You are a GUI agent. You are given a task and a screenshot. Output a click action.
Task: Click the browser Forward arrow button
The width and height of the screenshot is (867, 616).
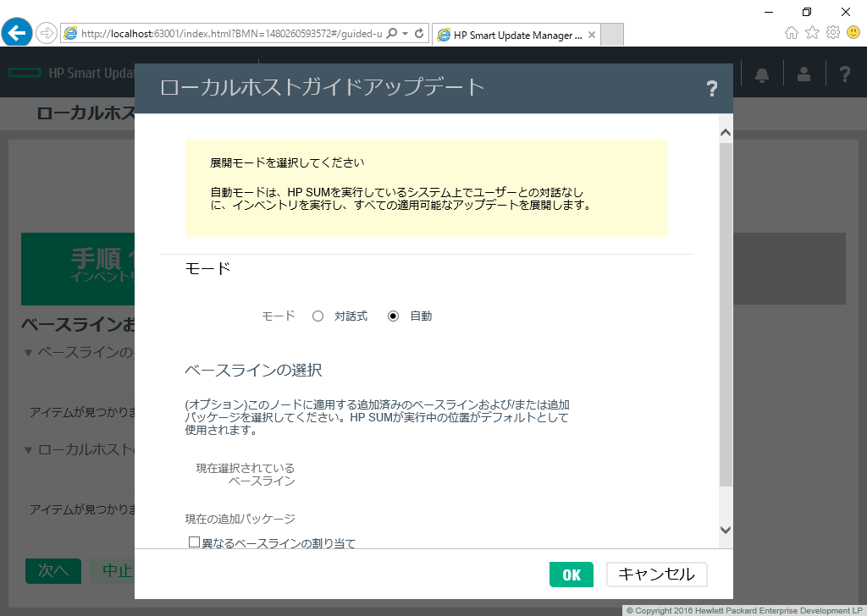coord(47,34)
